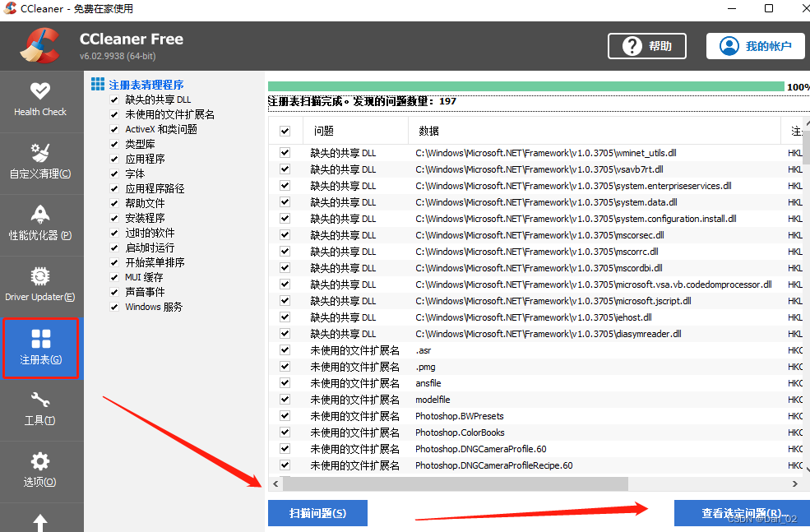Toggle select-all checkbox in results header
The width and height of the screenshot is (810, 532).
pyautogui.click(x=285, y=132)
